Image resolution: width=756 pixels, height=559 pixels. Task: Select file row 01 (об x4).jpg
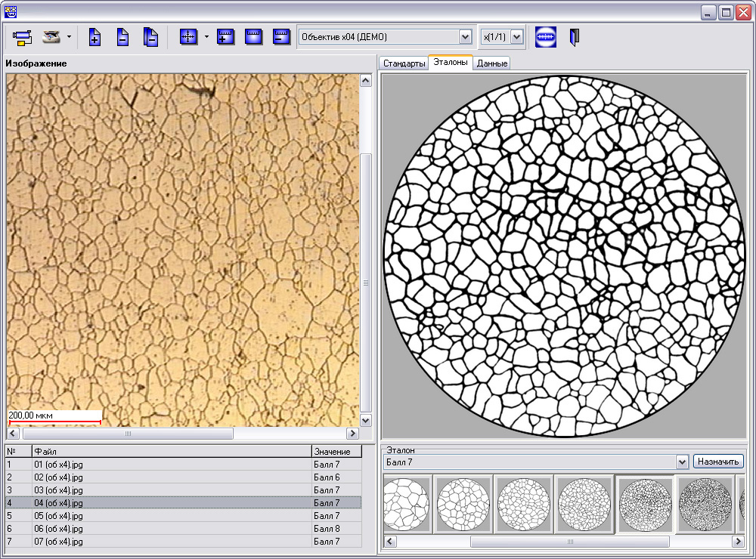[x=183, y=465]
